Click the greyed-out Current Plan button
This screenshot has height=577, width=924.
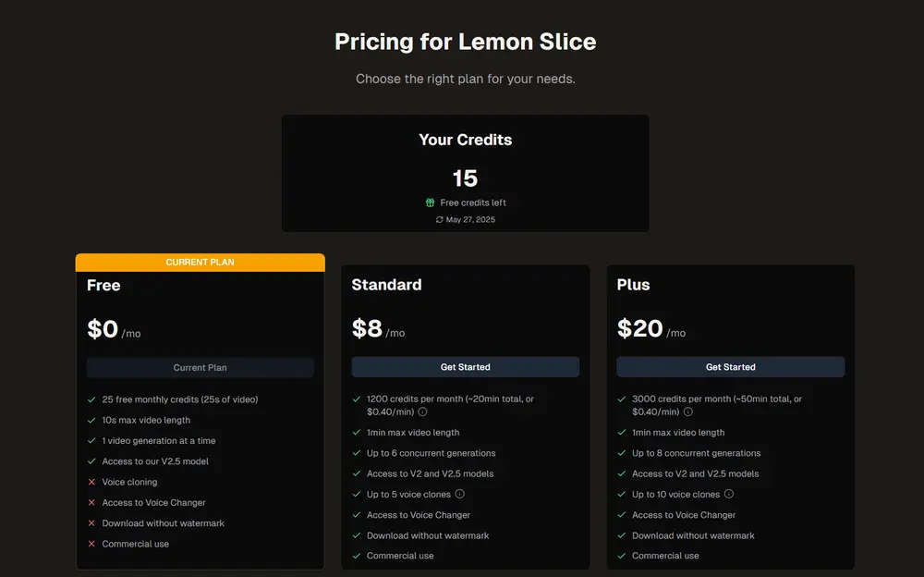(201, 368)
